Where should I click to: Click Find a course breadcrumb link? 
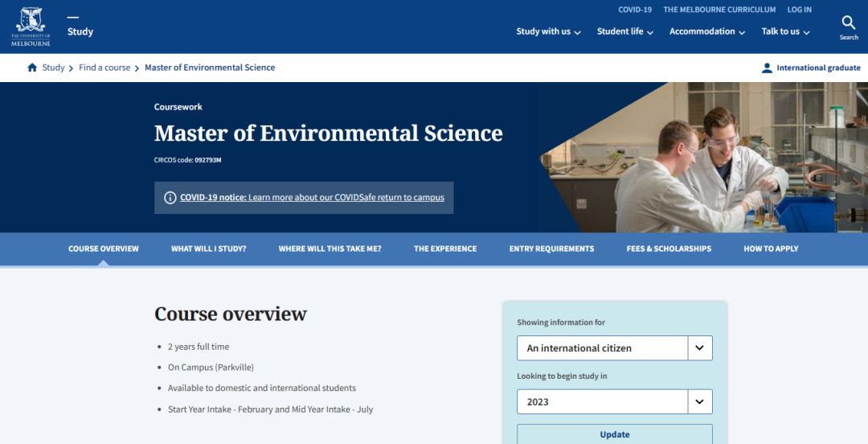point(104,68)
